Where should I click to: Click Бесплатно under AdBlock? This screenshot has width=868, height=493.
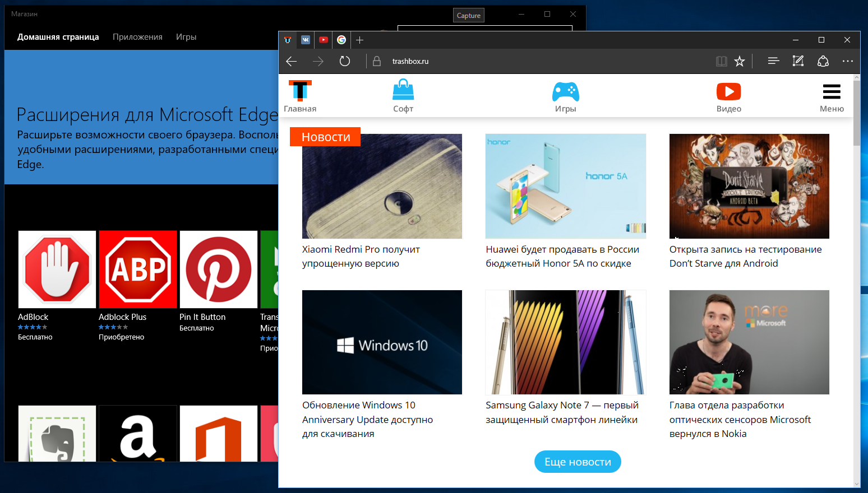(35, 337)
